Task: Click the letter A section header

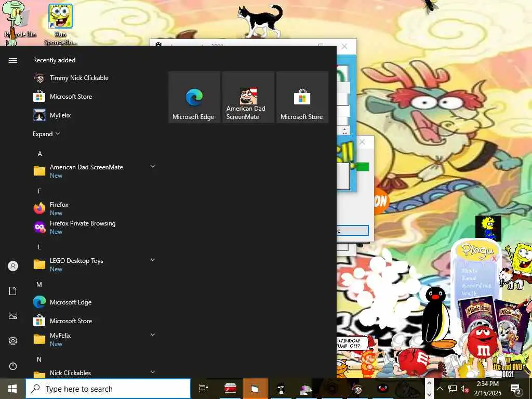Action: [x=39, y=154]
